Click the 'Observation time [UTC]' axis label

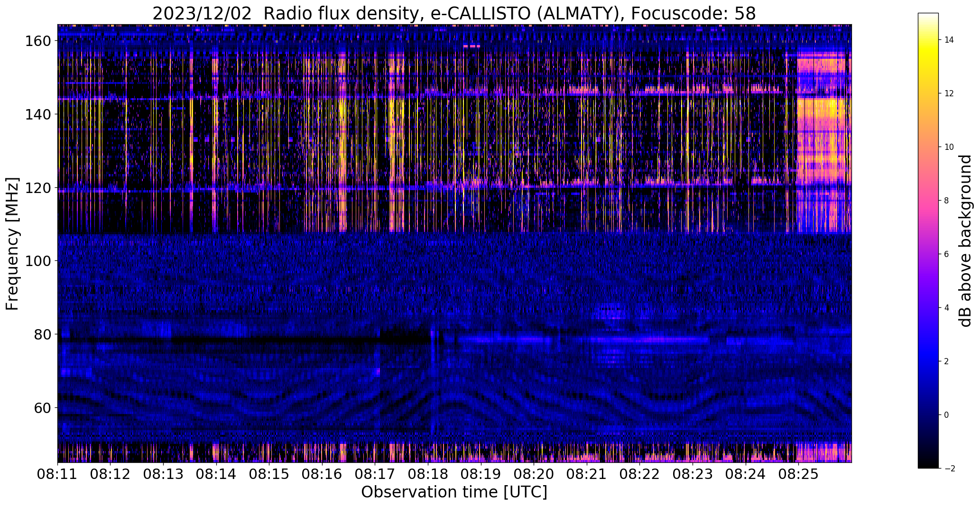[454, 492]
